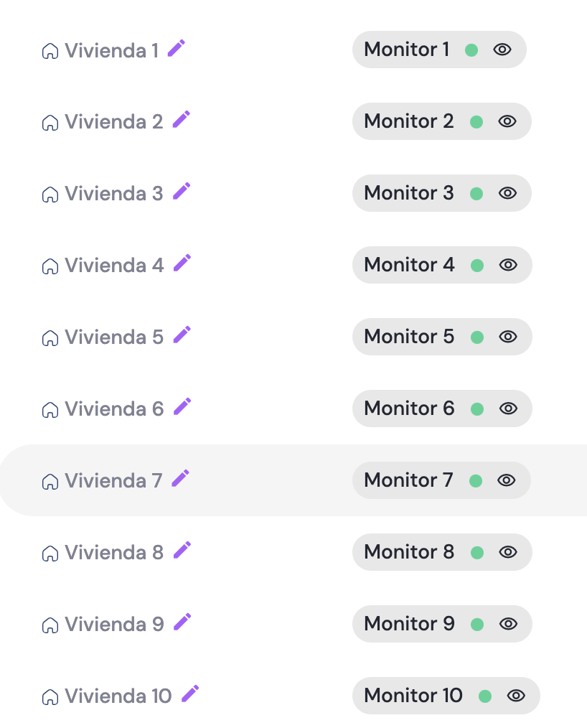587x728 pixels.
Task: Click the pencil edit icon for Vivienda 1
Action: [x=177, y=49]
